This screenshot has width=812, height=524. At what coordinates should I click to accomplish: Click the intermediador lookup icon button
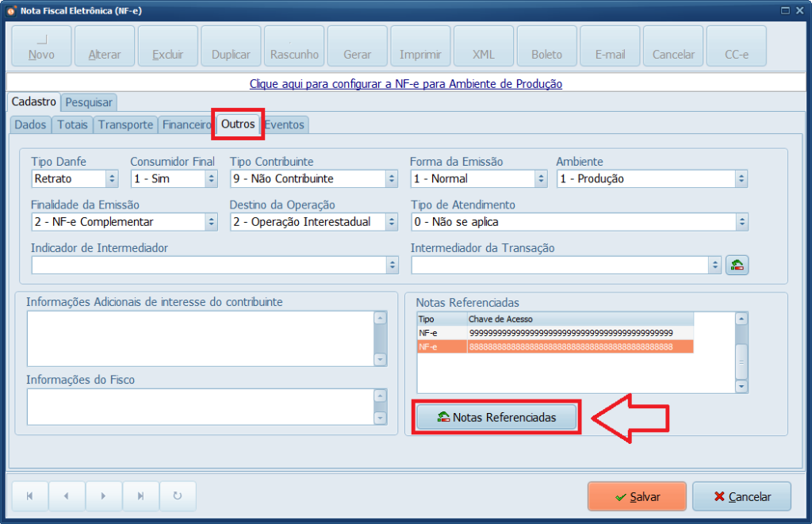pyautogui.click(x=737, y=266)
